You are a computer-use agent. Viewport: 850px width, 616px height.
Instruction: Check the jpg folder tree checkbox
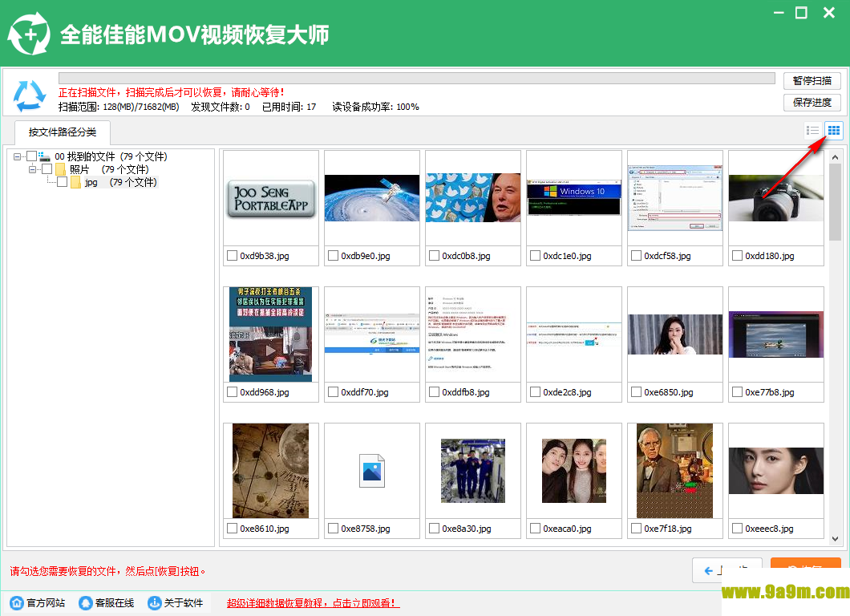pos(62,182)
